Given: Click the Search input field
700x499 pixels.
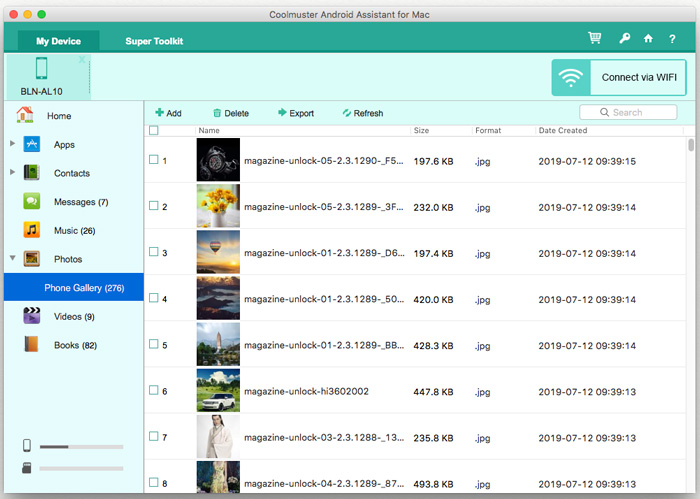Looking at the screenshot, I should pyautogui.click(x=628, y=112).
